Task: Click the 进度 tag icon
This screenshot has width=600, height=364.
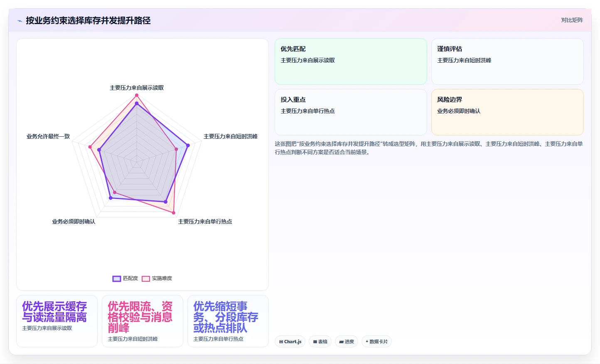Action: pyautogui.click(x=341, y=342)
